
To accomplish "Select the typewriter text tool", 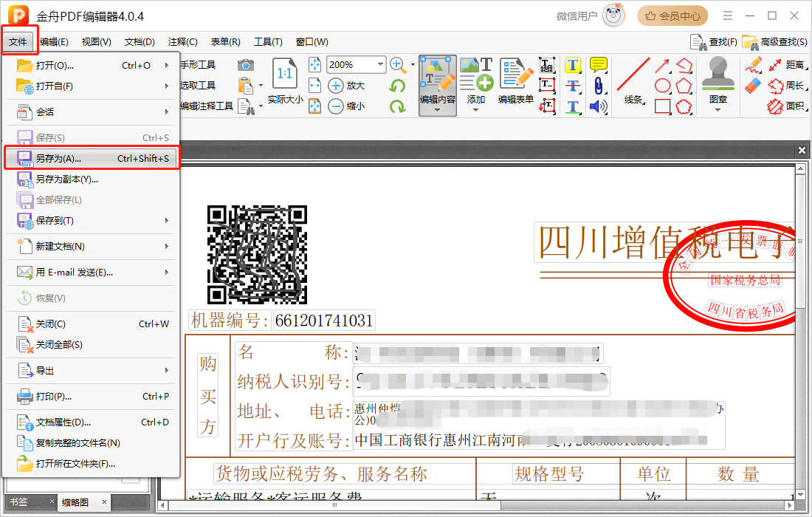I will pos(547,65).
